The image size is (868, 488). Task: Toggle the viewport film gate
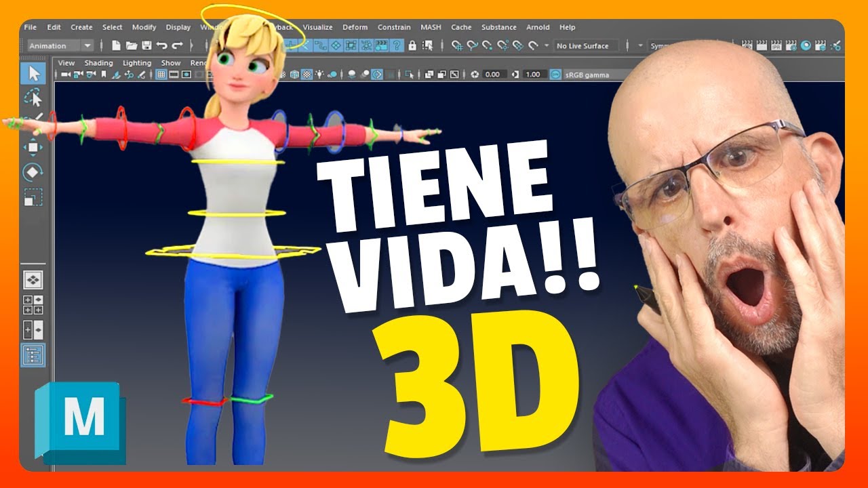[174, 75]
